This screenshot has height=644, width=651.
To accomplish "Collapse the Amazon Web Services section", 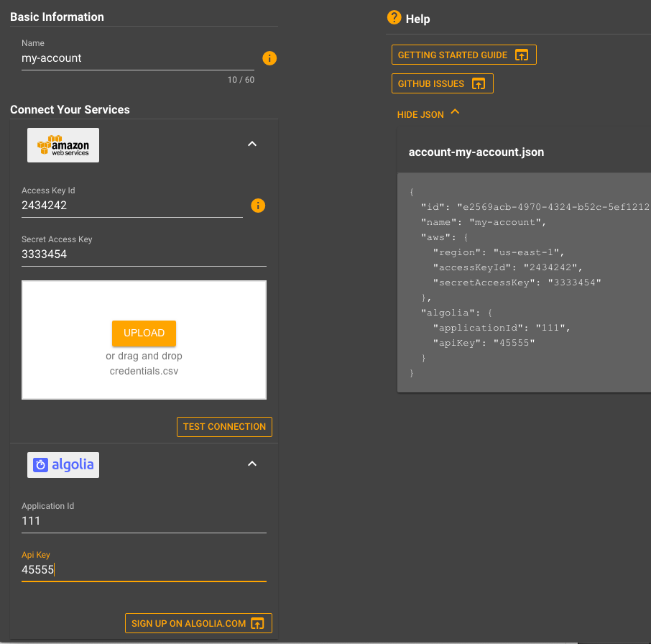I will (x=252, y=144).
